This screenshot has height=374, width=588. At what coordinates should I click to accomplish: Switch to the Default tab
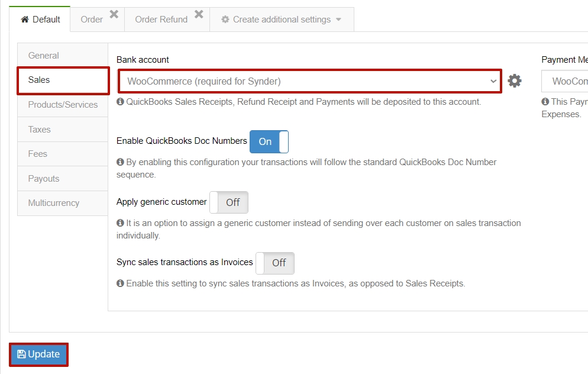pos(40,19)
